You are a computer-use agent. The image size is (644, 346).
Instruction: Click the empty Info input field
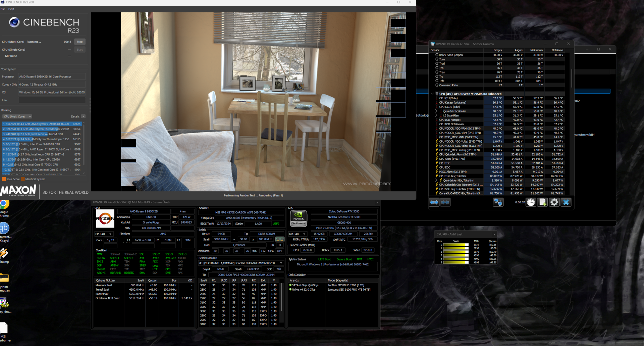(52, 100)
